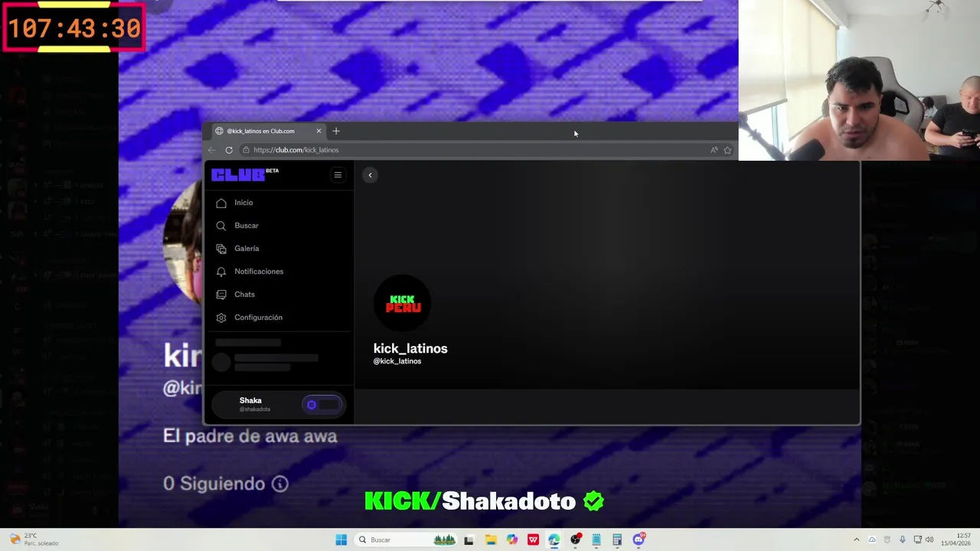Image resolution: width=980 pixels, height=551 pixels.
Task: Open OBS Studio from the taskbar
Action: click(x=575, y=540)
